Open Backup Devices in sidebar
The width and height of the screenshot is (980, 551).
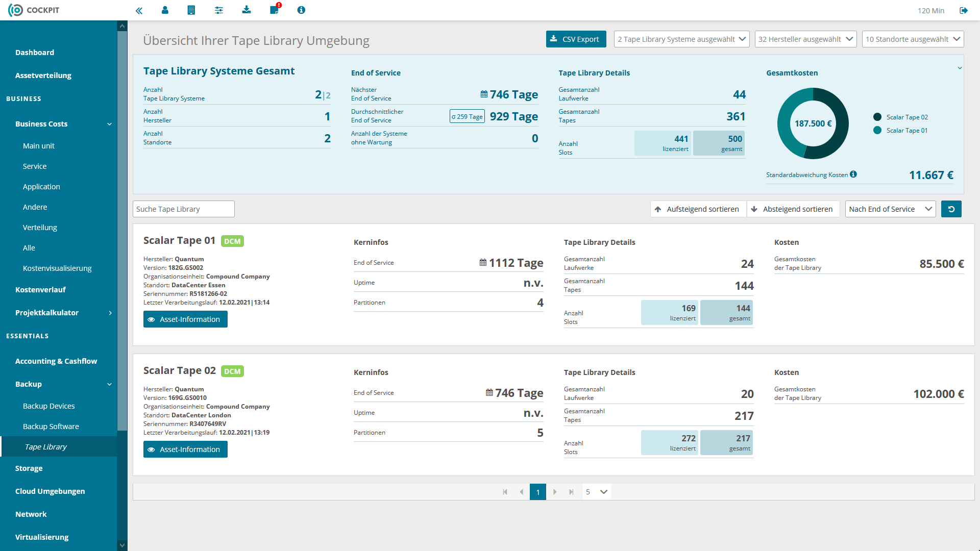[49, 406]
